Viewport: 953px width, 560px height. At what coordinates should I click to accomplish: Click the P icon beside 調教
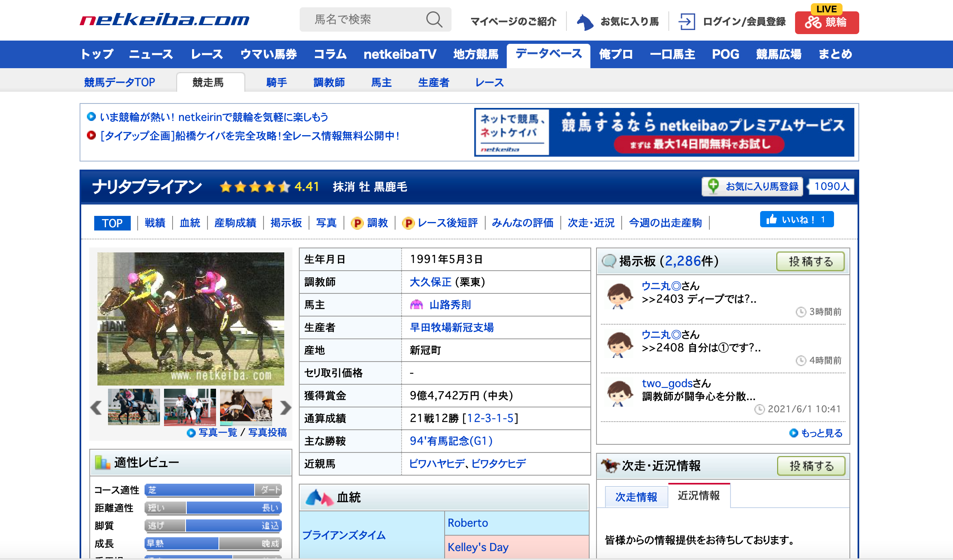coord(357,223)
